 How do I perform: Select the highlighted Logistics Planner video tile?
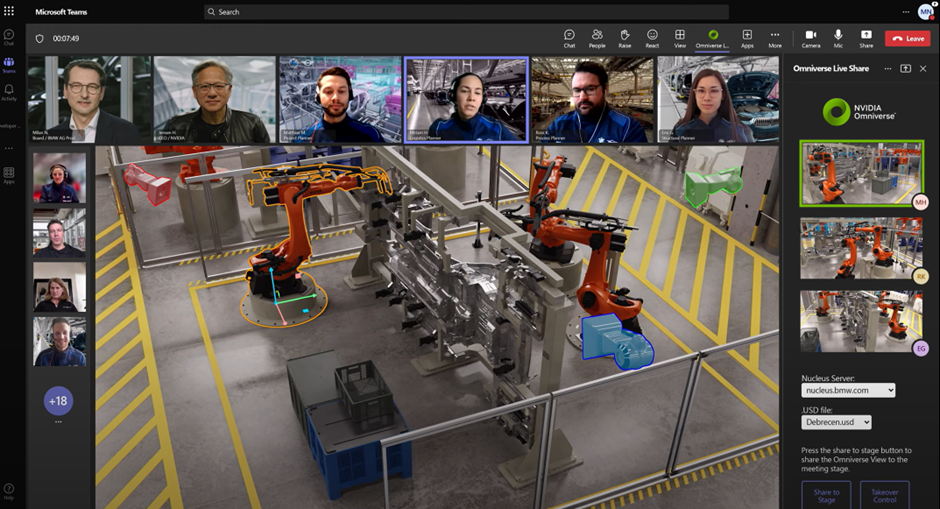point(466,100)
